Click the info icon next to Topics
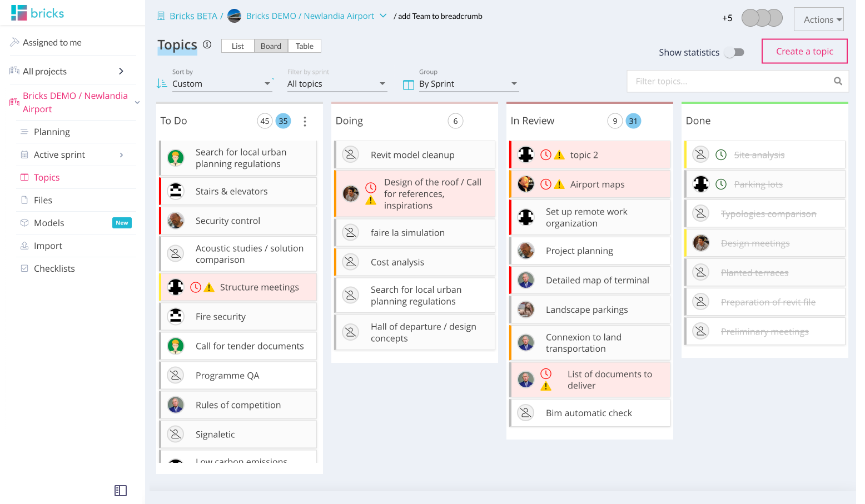The height and width of the screenshot is (504, 865). tap(207, 44)
